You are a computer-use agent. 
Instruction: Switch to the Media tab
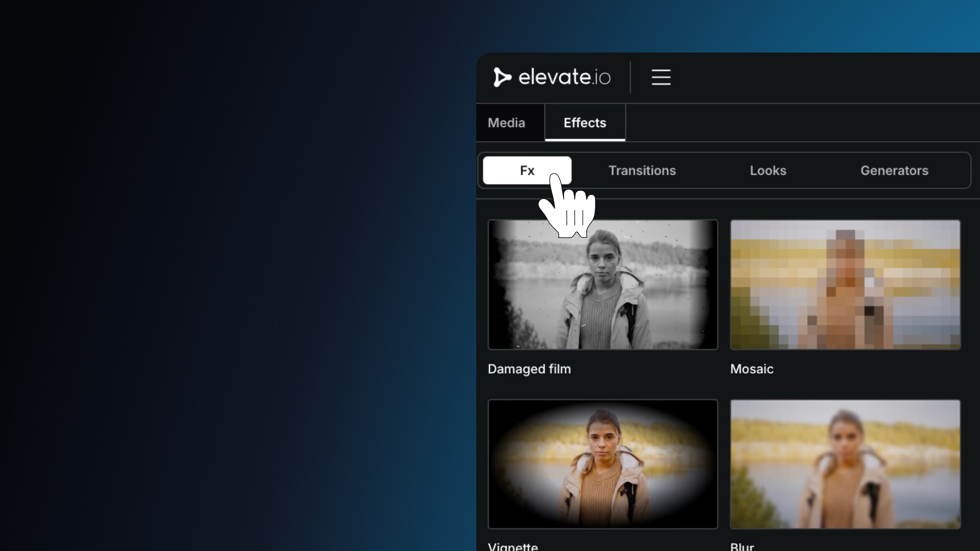(506, 123)
